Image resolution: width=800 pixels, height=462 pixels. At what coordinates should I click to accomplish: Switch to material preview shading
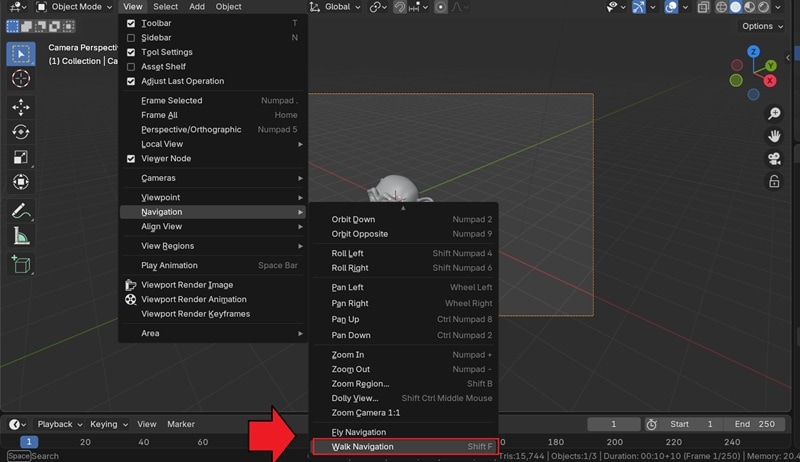[x=749, y=7]
